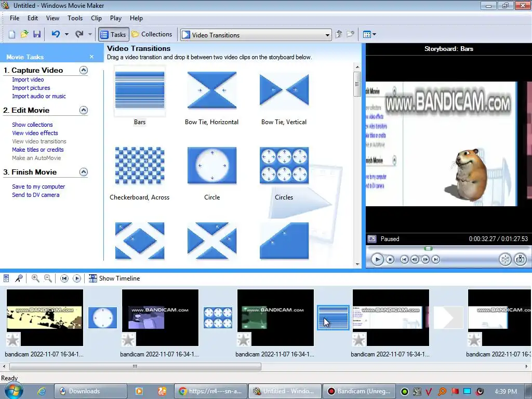Toggle the Tasks pane button
The width and height of the screenshot is (532, 399).
[x=114, y=34]
